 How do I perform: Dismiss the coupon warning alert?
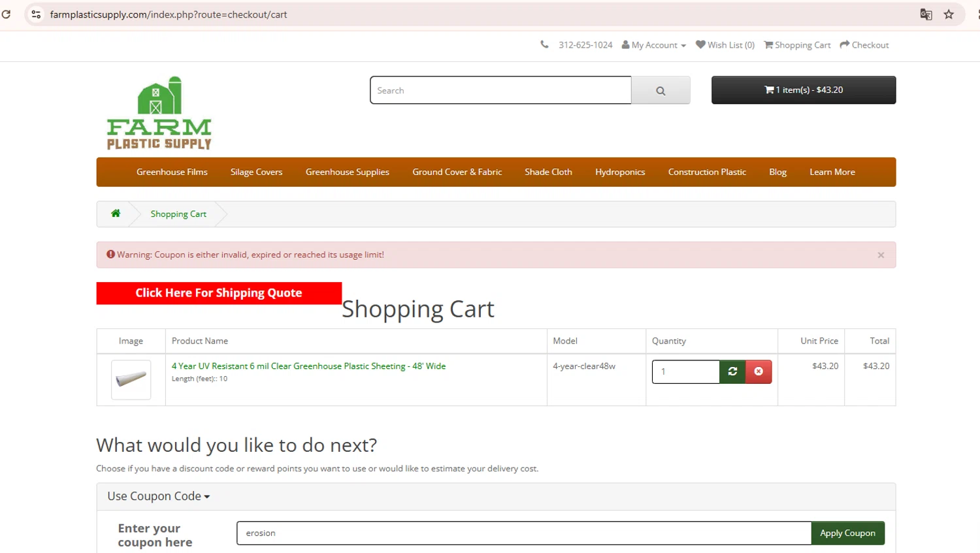pos(881,255)
